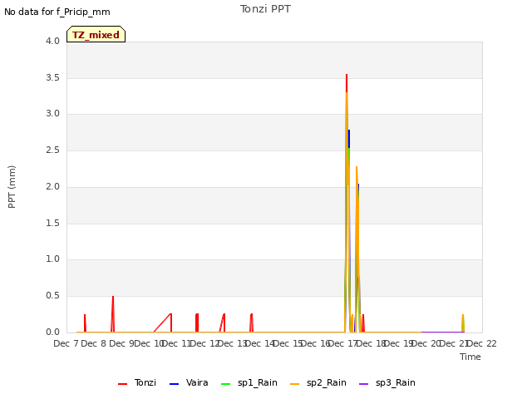The image size is (532, 399).
Task: Click the sp2_Rain legend entry
Action: (318, 382)
